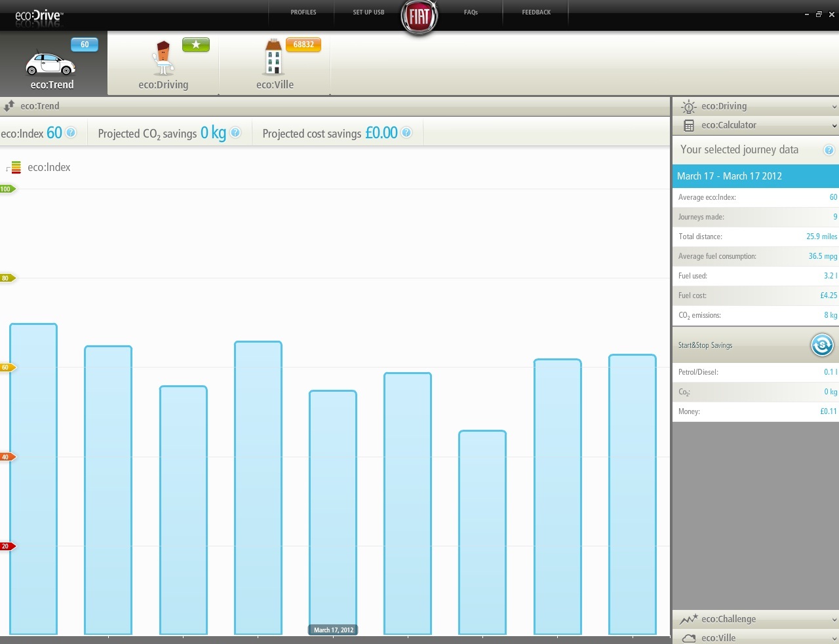Viewport: 839px width, 644px height.
Task: Select the March 17, 2012 chart bar
Action: [333, 511]
